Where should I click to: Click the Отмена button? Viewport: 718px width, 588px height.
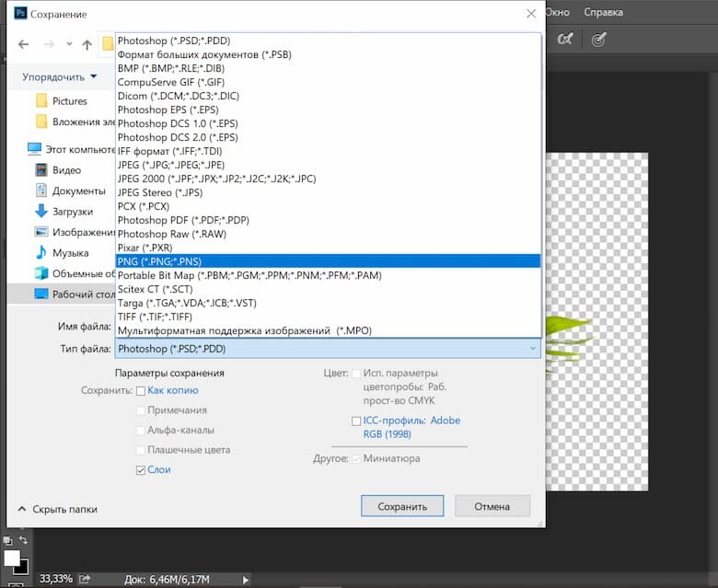tap(492, 506)
